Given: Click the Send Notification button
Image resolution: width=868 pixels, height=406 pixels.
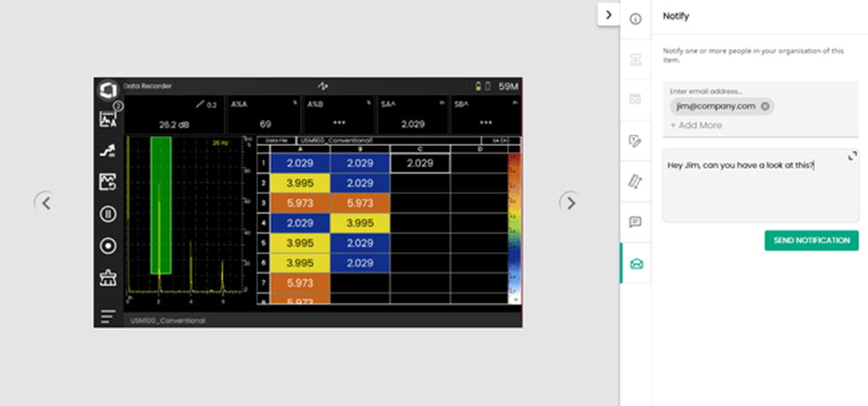Looking at the screenshot, I should tap(811, 240).
